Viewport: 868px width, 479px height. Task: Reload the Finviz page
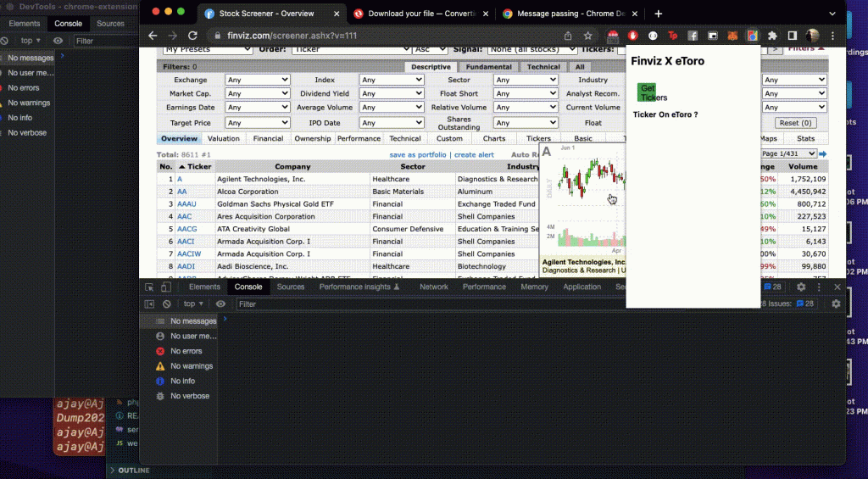[193, 36]
